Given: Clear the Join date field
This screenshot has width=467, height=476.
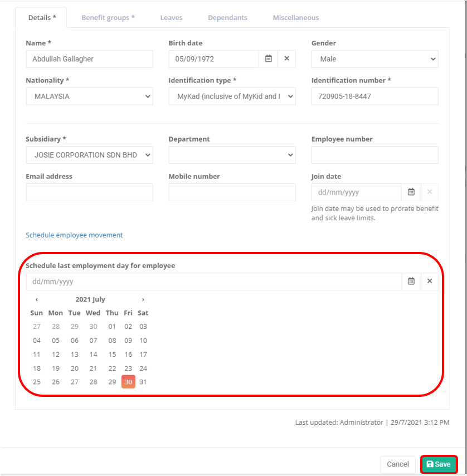Looking at the screenshot, I should [x=430, y=192].
